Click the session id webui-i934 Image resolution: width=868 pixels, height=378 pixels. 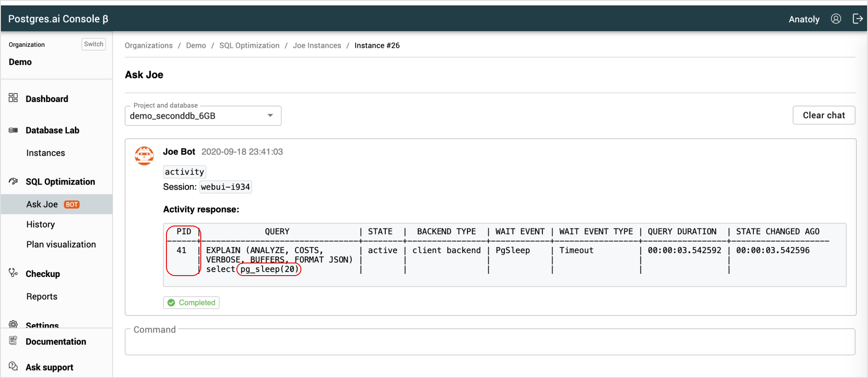coord(226,187)
